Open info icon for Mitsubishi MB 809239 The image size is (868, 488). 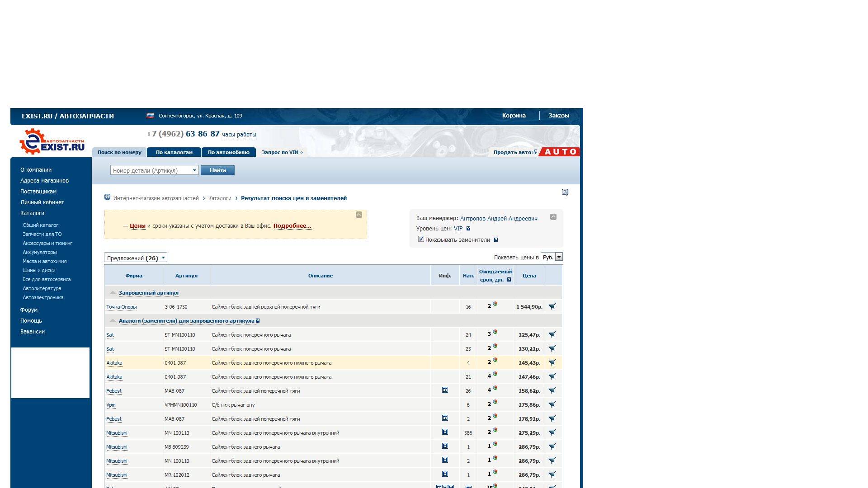445,446
